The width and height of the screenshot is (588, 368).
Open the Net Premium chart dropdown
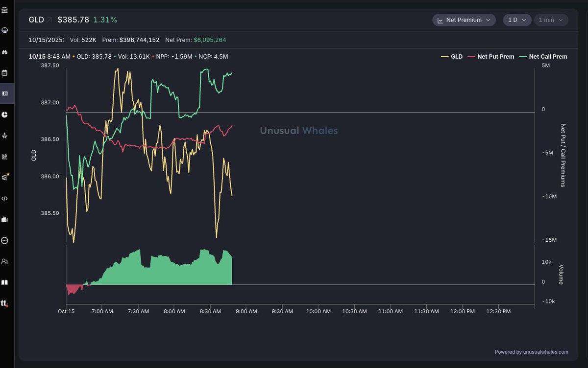[464, 20]
